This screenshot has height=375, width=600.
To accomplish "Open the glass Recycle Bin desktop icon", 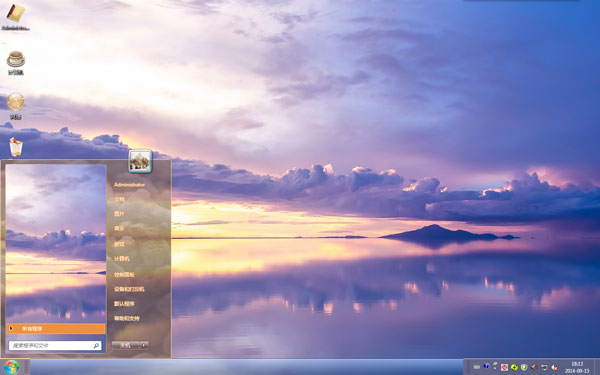I will click(x=16, y=147).
